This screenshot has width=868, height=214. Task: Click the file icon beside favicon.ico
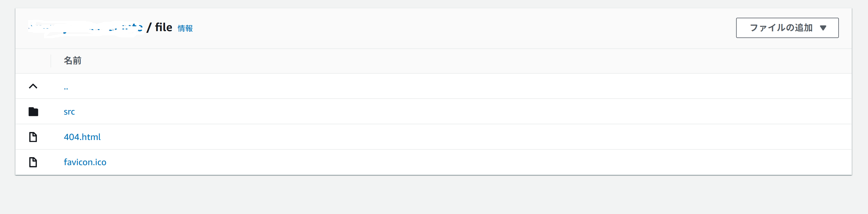33,162
